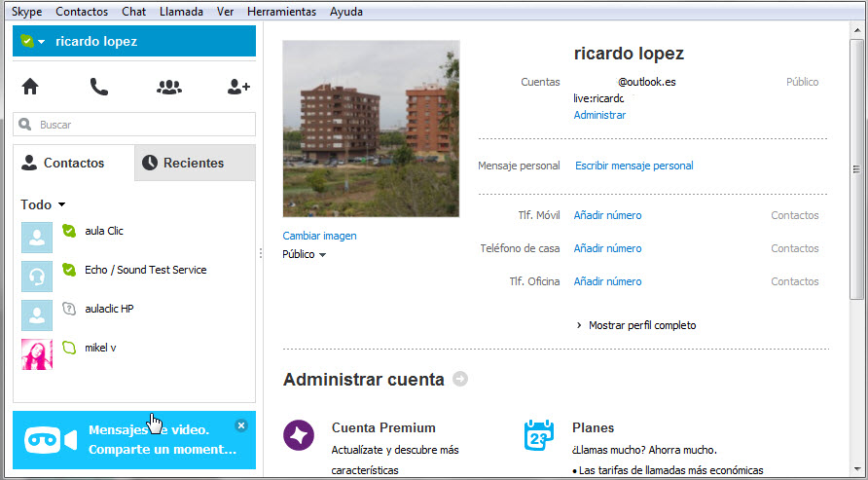
Task: Click the Planes calendar icon
Action: coord(539,435)
